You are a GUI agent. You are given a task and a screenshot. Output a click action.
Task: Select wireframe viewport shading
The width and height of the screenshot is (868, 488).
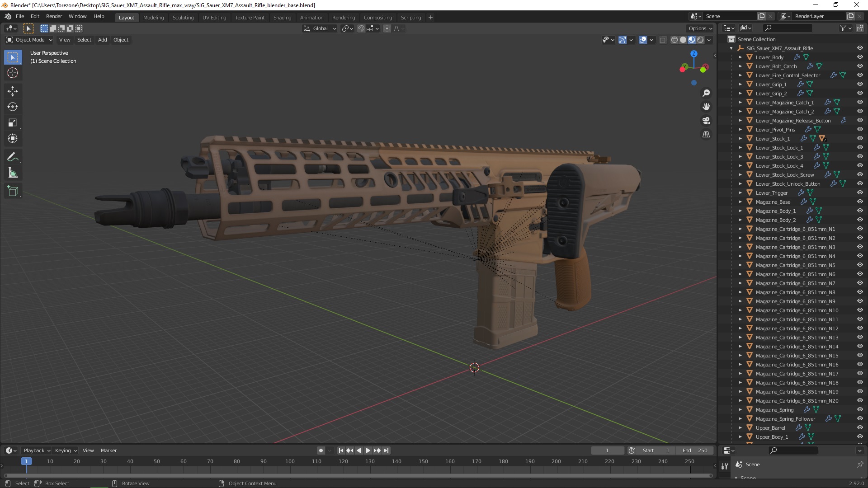[675, 40]
